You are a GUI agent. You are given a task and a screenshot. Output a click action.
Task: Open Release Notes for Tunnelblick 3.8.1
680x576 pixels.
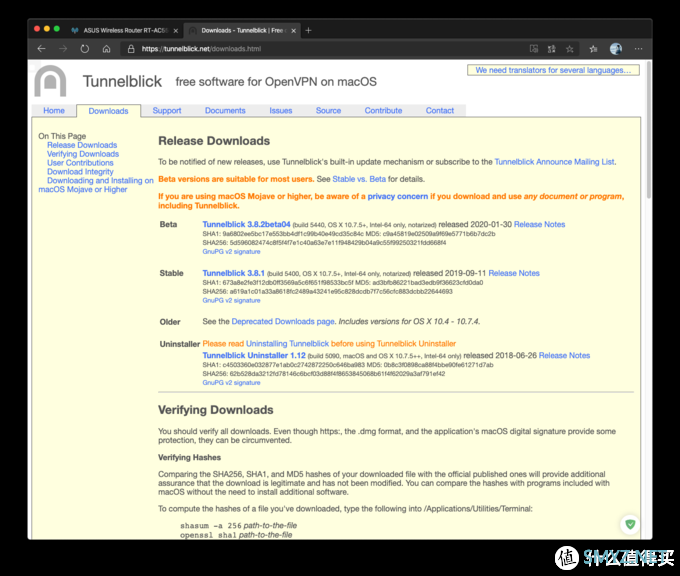point(514,273)
